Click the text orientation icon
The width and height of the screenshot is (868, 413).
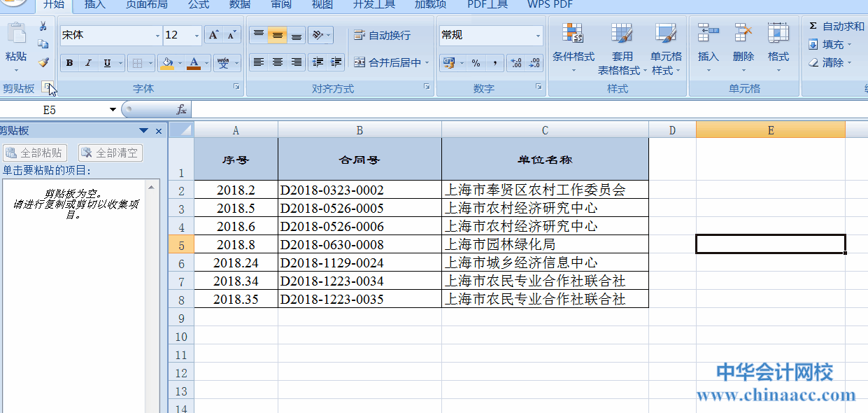(x=317, y=35)
